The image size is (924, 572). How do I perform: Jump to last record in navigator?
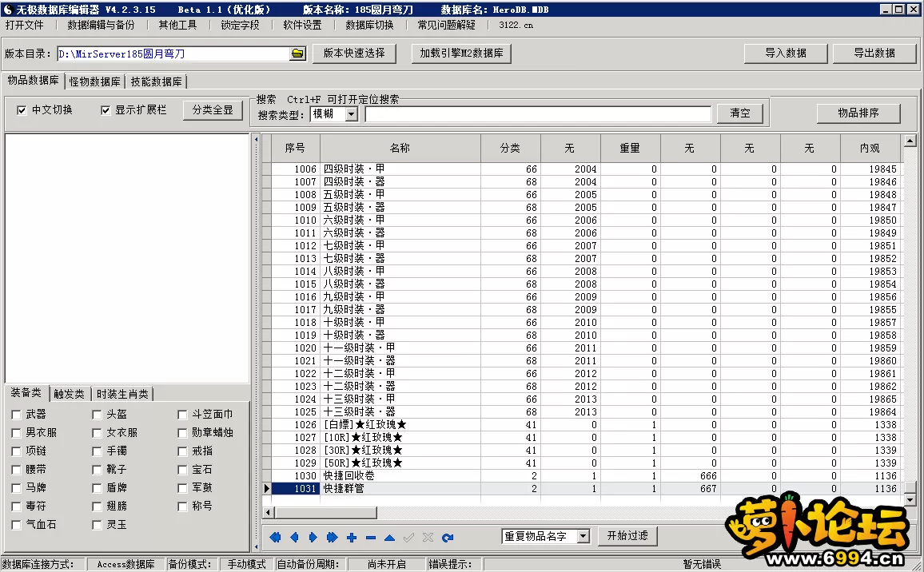(x=333, y=537)
